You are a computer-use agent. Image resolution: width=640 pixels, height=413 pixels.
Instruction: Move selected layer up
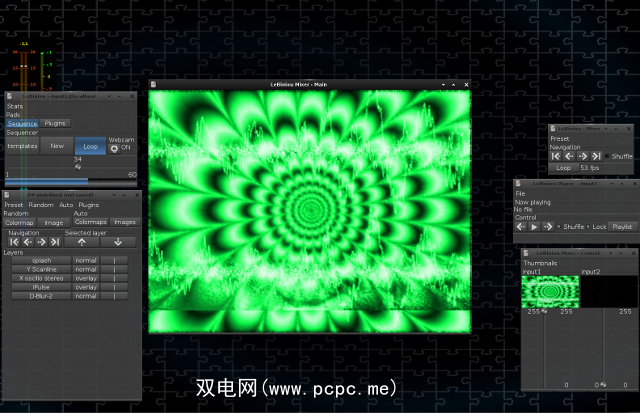(x=82, y=241)
